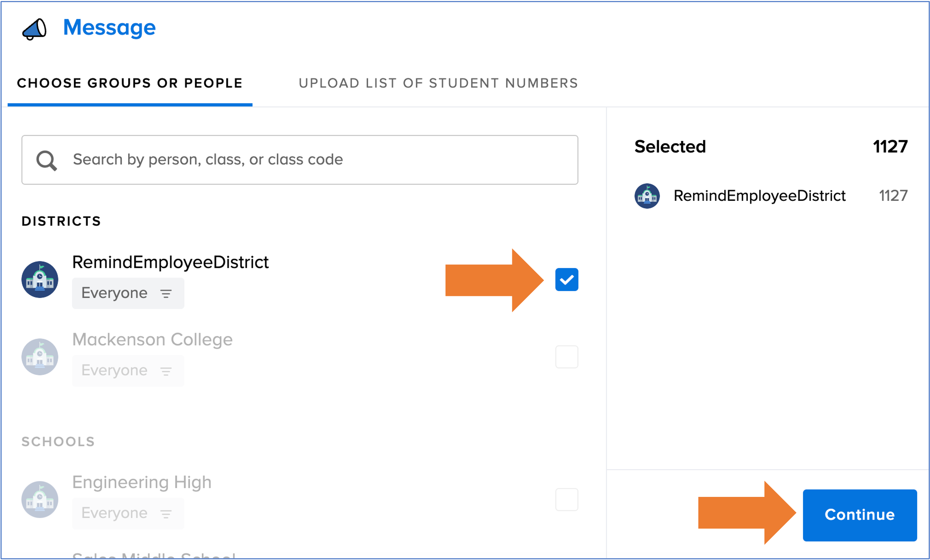Switch to the Choose Groups or People tab
This screenshot has width=930, height=560.
tap(130, 83)
